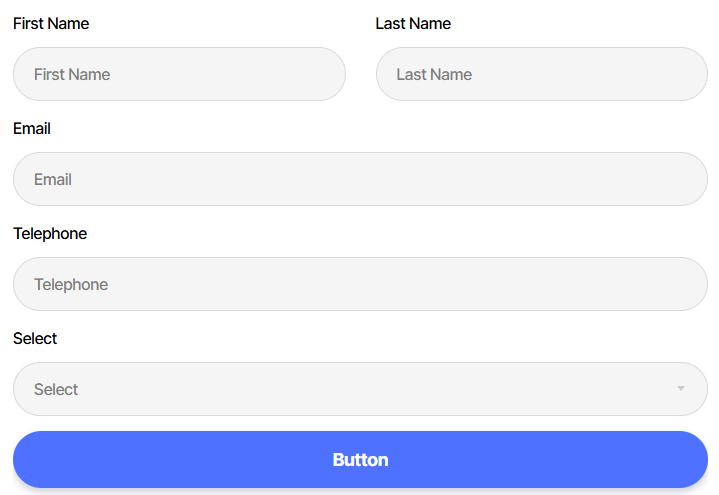719x495 pixels.
Task: Click the dropdown arrow in the Select field
Action: click(680, 389)
